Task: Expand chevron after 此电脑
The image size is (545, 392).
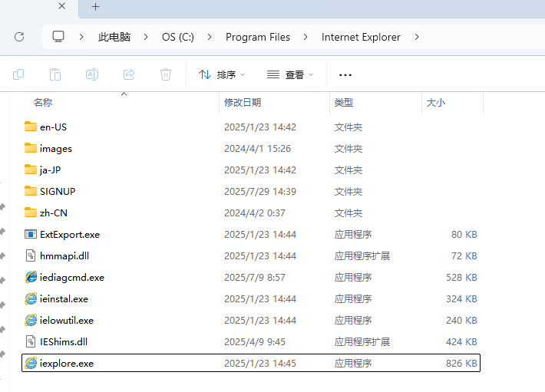Action: point(146,37)
